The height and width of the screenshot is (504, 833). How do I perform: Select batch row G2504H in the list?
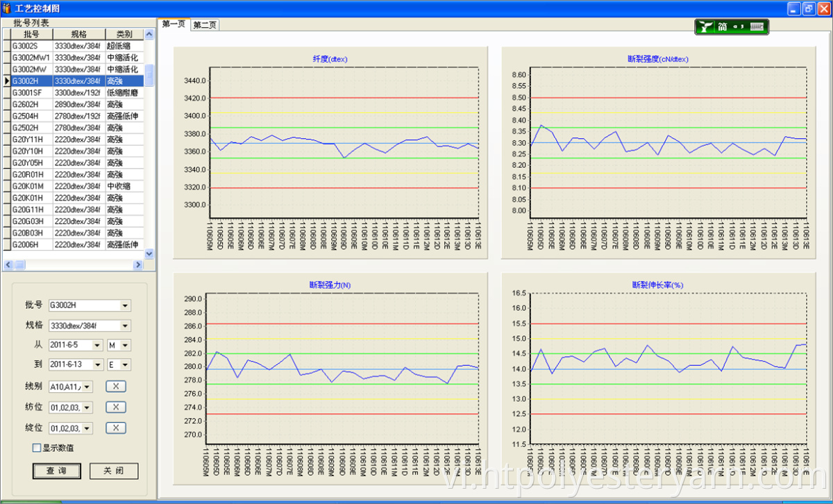click(31, 116)
